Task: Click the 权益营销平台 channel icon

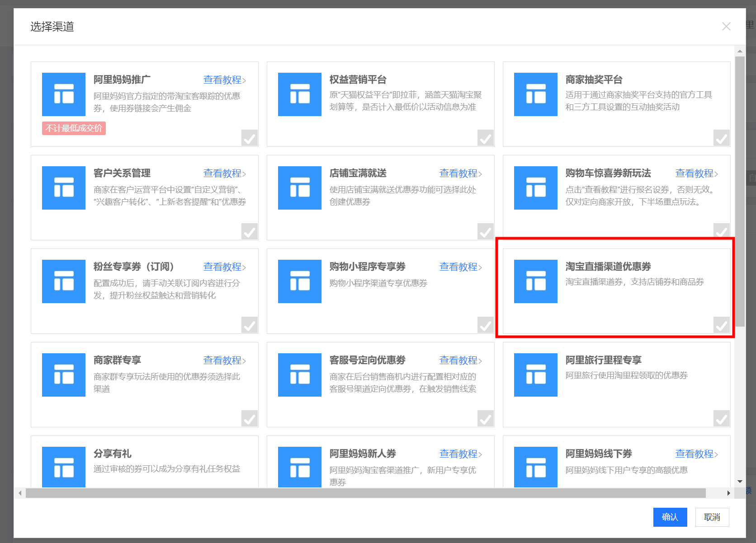Action: pos(300,94)
